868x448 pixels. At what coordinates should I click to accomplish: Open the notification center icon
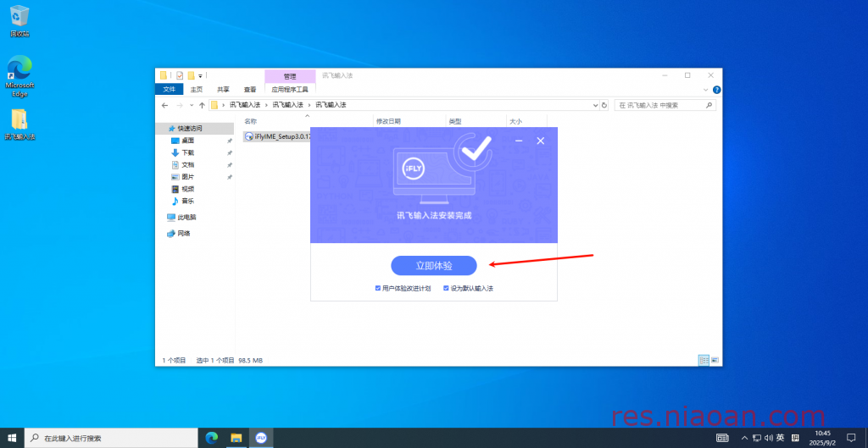[851, 438]
